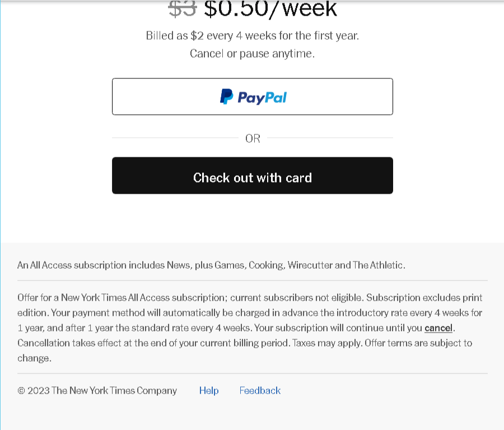Screen dimensions: 504x430
Task: Click the horizontal rule above the copyright line
Action: 253,373
